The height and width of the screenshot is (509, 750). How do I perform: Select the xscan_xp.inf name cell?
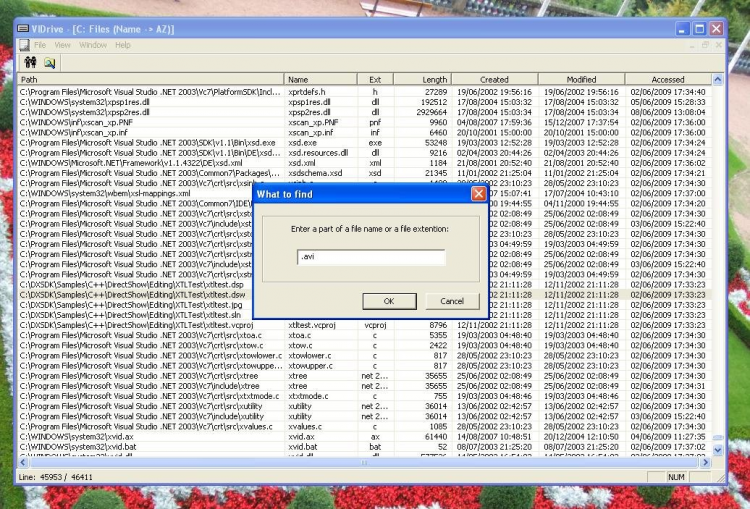[x=310, y=132]
